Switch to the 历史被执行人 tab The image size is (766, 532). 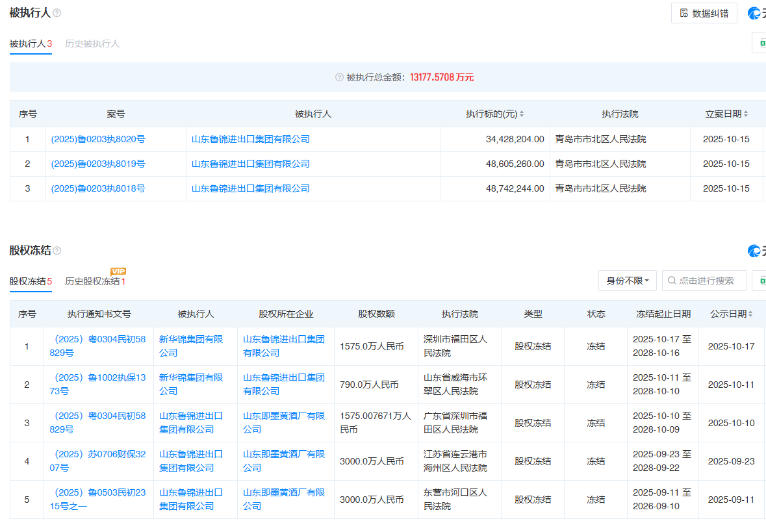[92, 44]
